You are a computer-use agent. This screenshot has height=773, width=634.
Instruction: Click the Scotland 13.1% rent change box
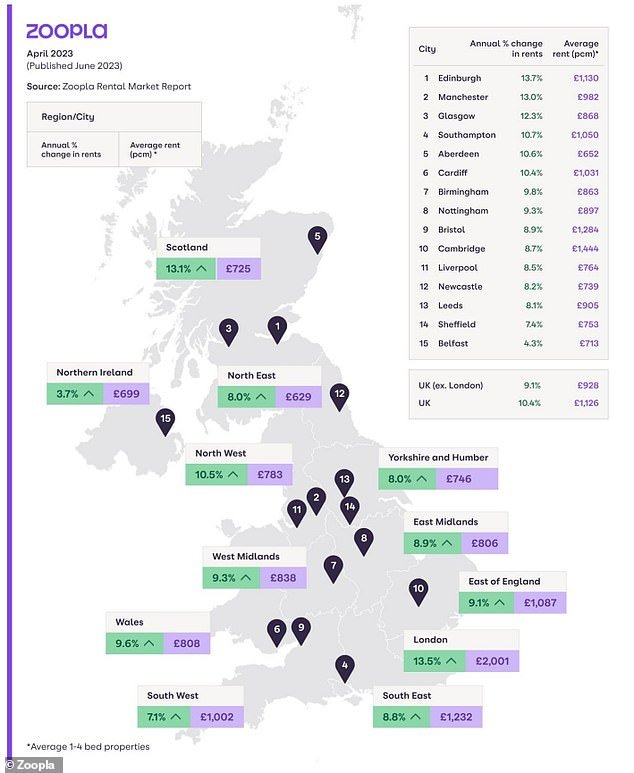(186, 269)
